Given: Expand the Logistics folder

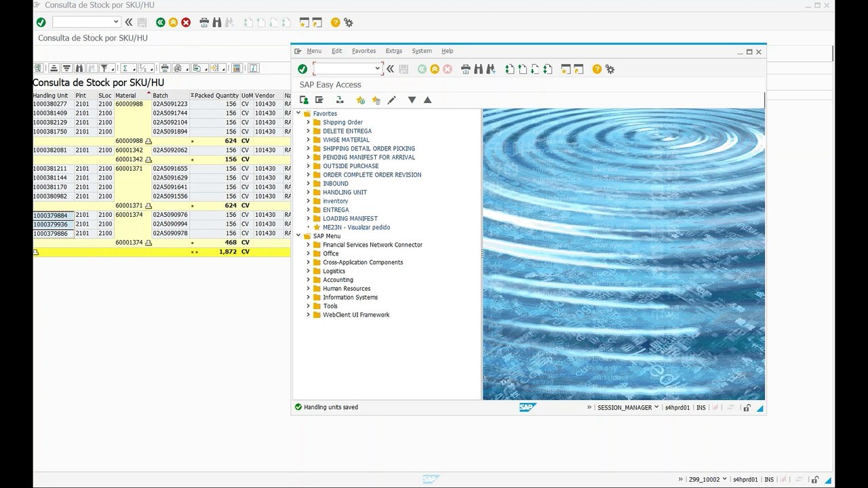Looking at the screenshot, I should (x=308, y=271).
